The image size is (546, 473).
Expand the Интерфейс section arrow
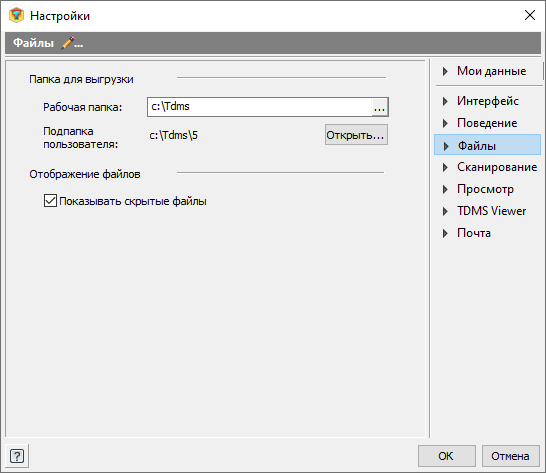445,101
